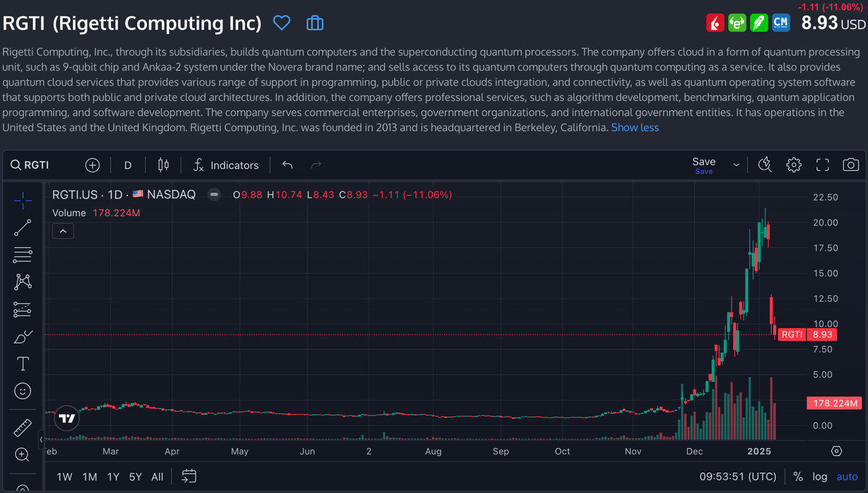Add RGTI to favorites with heart icon
This screenshot has width=868, height=493.
(282, 23)
